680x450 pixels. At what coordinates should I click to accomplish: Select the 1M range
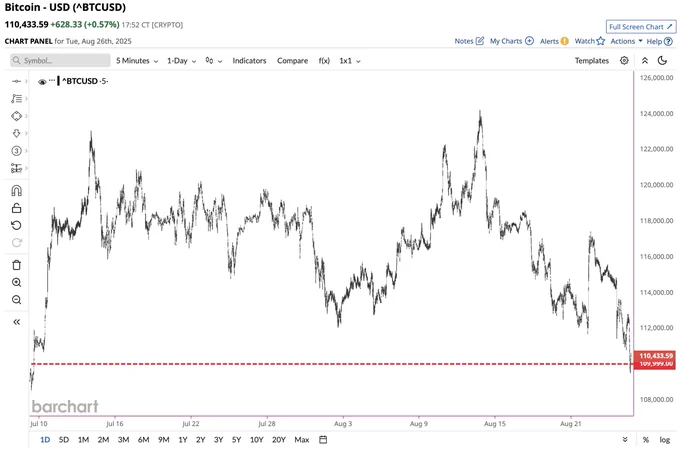coord(83,440)
